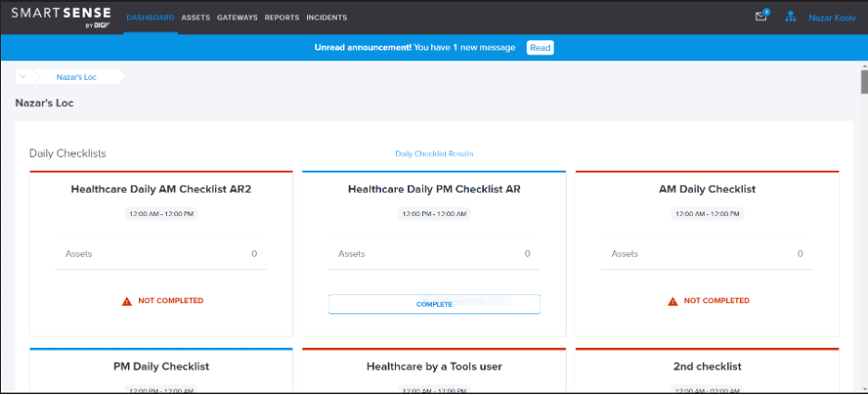Click Complete on Healthcare Daily PM Checklist AR
868x395 pixels.
point(434,304)
